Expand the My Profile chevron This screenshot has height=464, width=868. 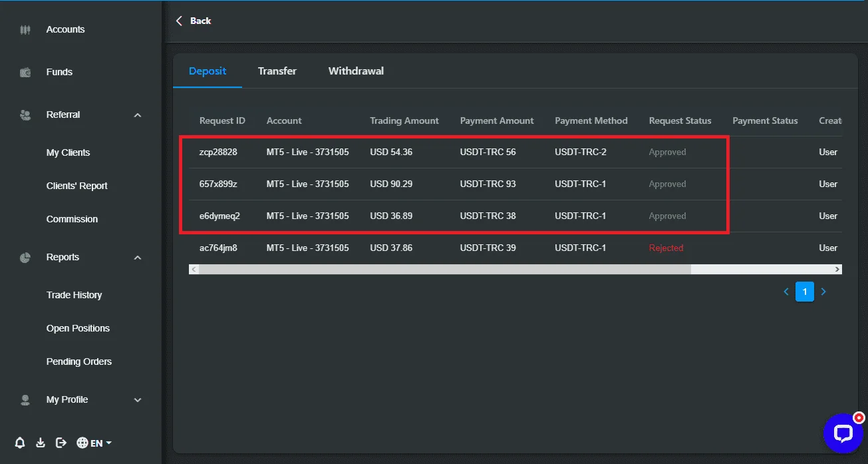[138, 400]
